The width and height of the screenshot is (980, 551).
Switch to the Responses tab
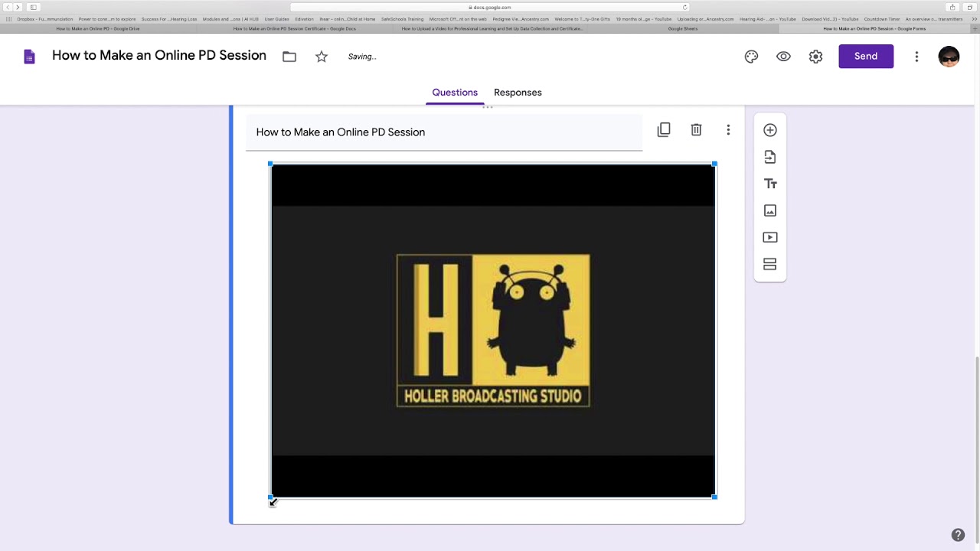518,92
